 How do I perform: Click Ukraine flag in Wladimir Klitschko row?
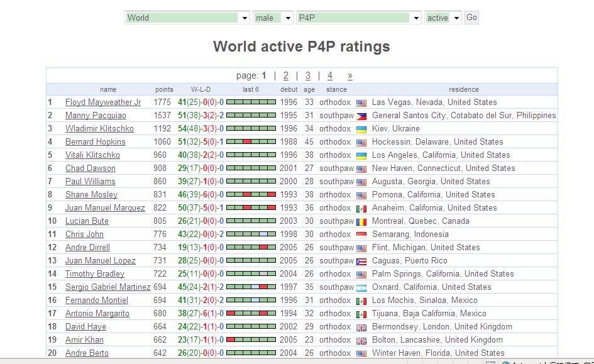pos(361,130)
